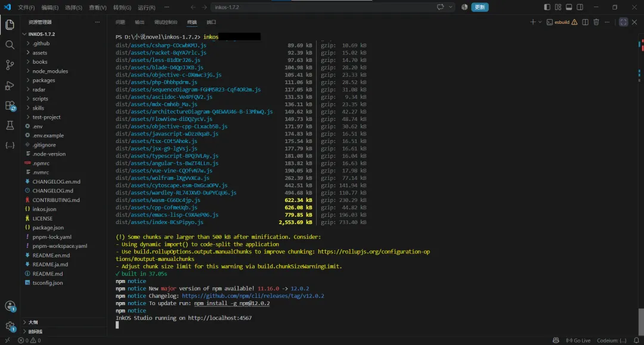Open the 运行(R) menu
644x345 pixels.
[x=147, y=7]
